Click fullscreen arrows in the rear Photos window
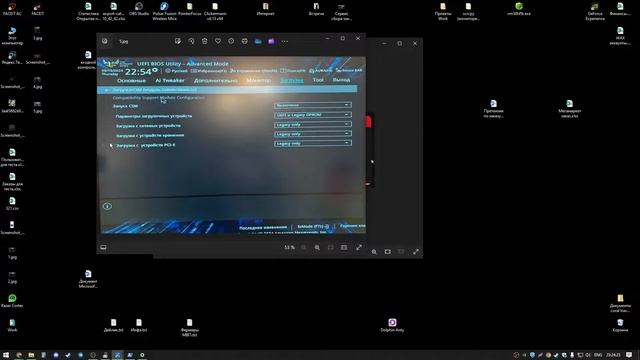This screenshot has width=640, height=360. coord(416,252)
